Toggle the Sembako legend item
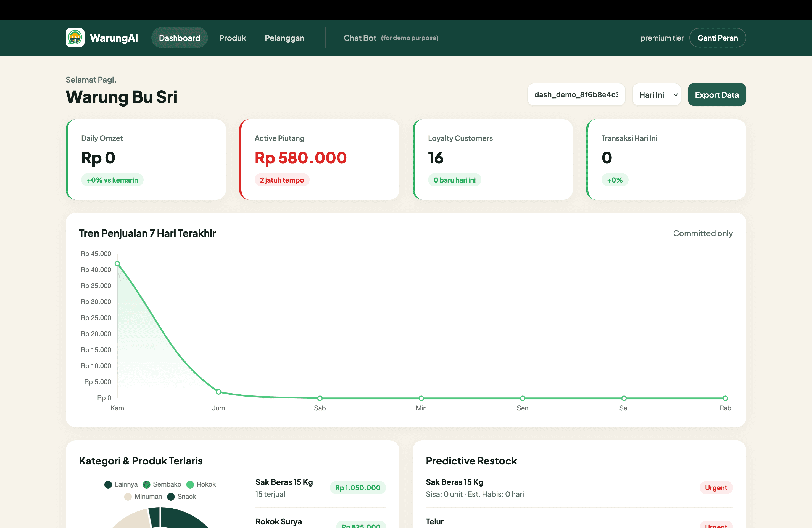The image size is (812, 528). coord(162,484)
